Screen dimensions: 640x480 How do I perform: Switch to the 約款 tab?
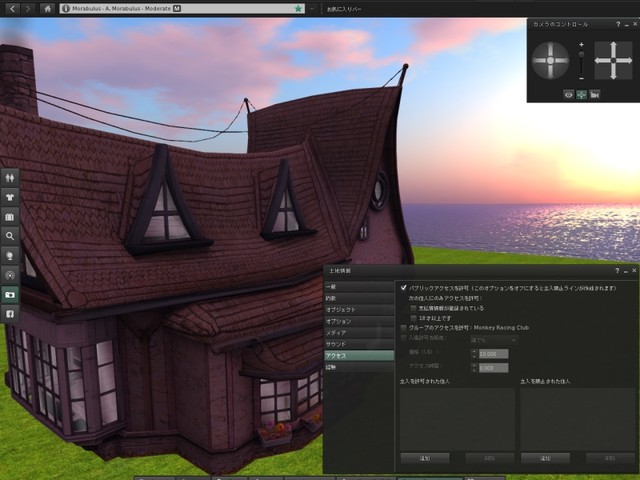click(x=359, y=298)
